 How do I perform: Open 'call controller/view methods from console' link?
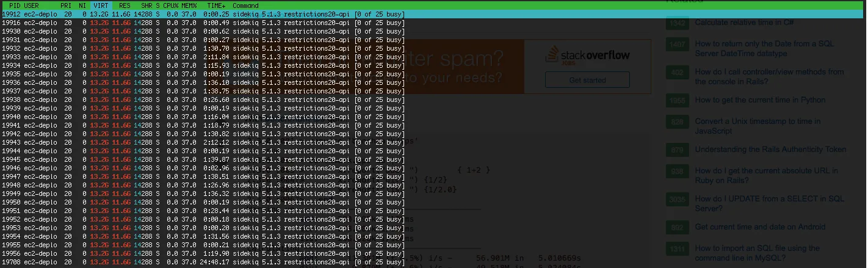click(x=769, y=76)
